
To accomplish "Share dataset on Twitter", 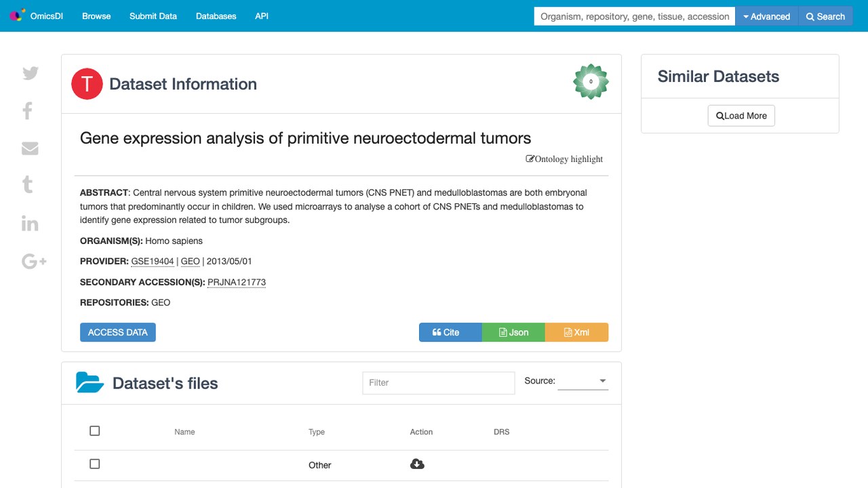I will 31,73.
